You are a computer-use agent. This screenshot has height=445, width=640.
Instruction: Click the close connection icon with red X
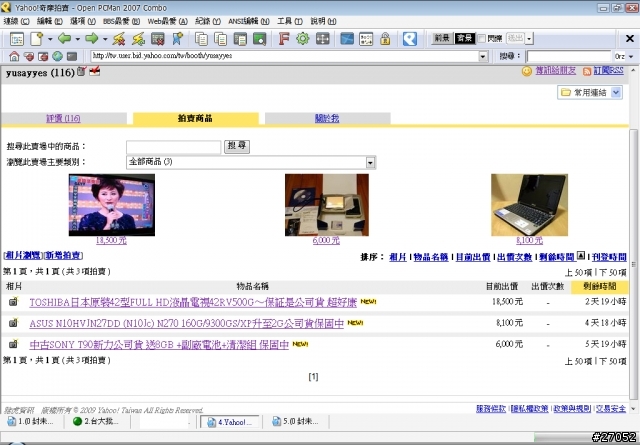click(158, 39)
